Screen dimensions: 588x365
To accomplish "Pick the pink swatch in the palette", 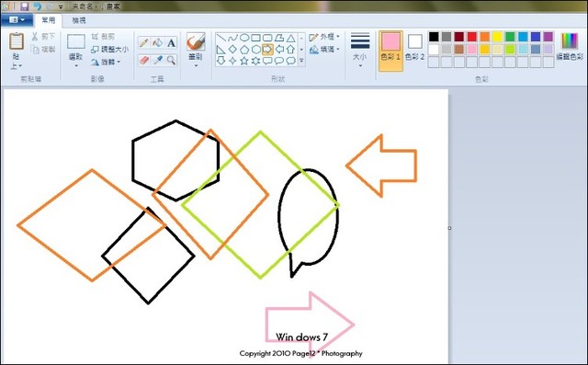I will point(471,49).
